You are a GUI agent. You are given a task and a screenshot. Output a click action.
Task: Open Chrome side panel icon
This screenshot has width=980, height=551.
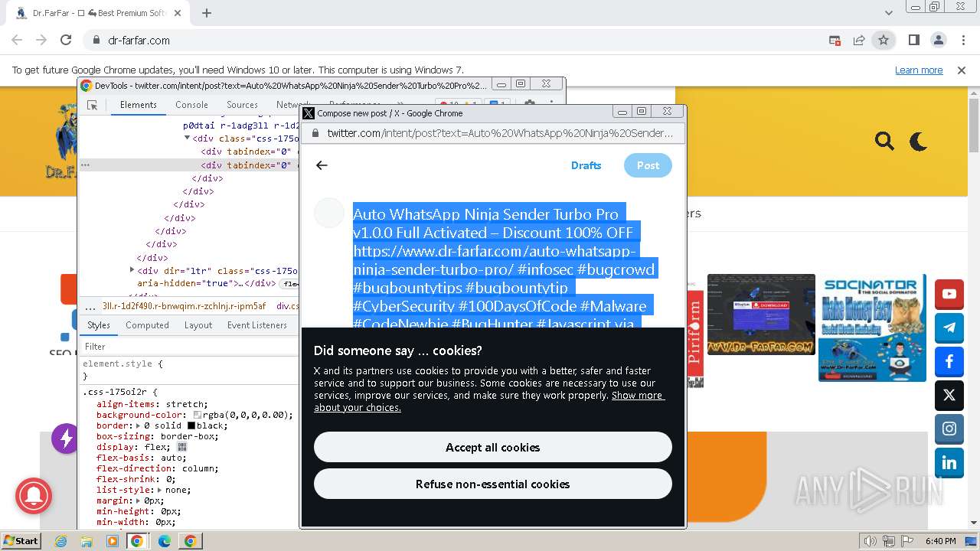point(913,40)
